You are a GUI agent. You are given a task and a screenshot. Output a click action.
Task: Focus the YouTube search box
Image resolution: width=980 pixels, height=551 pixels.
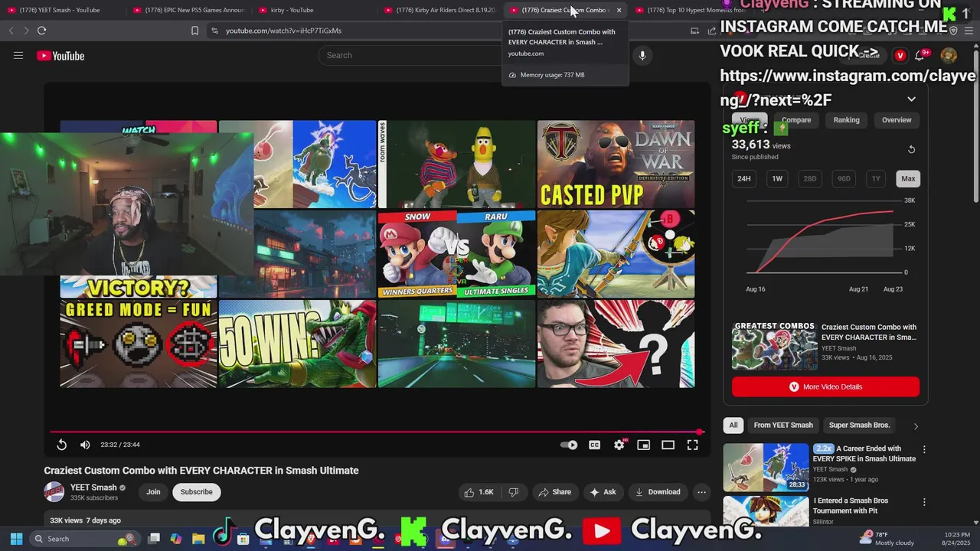410,55
